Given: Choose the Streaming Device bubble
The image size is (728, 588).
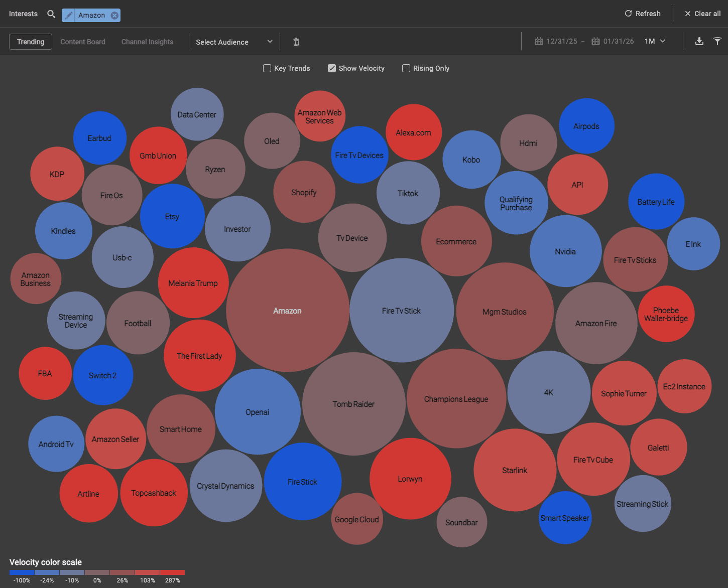Looking at the screenshot, I should tap(76, 321).
